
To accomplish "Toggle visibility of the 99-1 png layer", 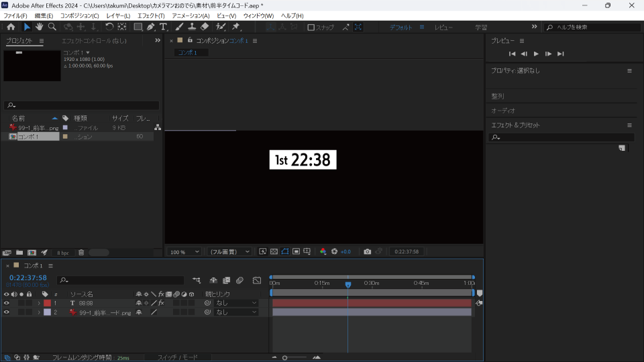I will point(7,312).
